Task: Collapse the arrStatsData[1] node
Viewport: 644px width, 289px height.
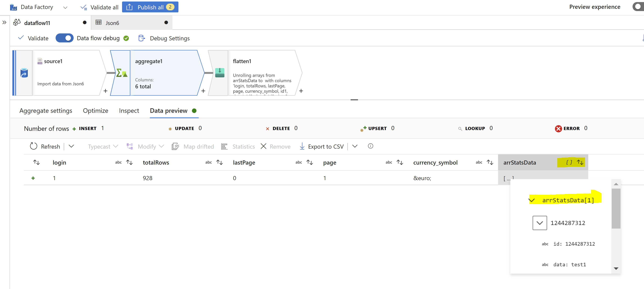Action: coord(532,200)
